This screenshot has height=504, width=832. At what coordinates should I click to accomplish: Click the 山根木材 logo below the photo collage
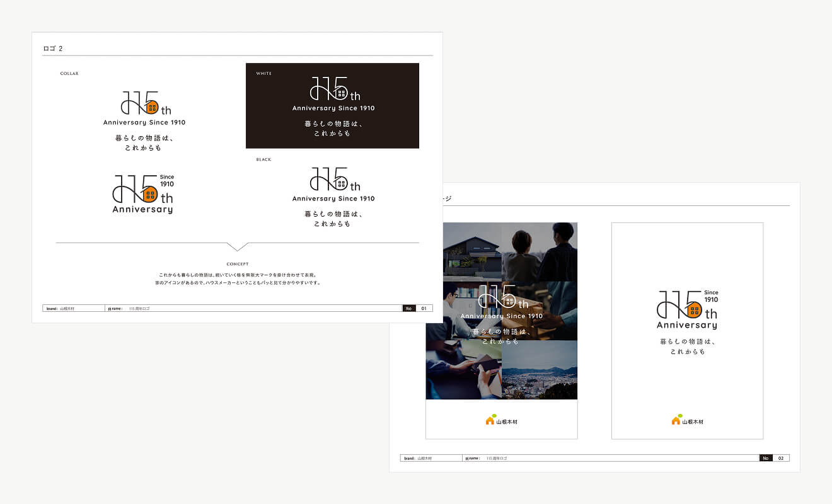click(x=502, y=420)
